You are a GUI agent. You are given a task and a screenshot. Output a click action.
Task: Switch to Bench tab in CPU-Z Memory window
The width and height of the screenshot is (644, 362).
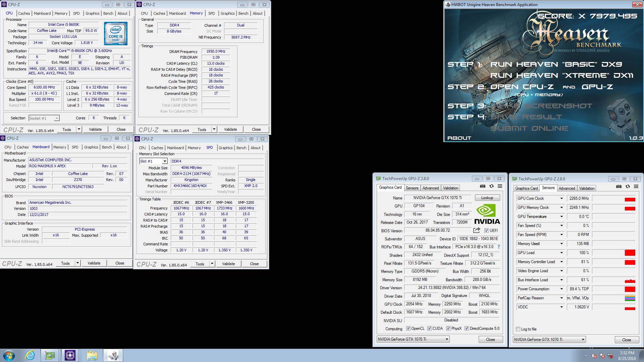pyautogui.click(x=244, y=13)
